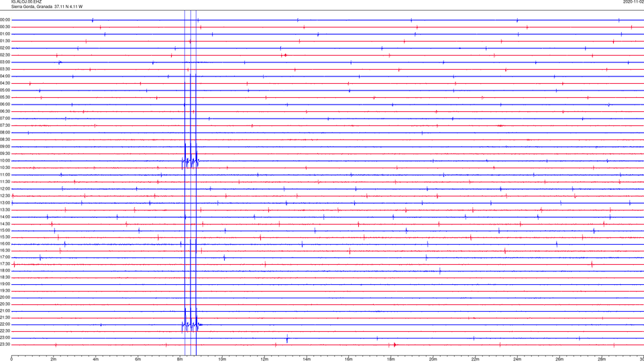Click the station code IG.ALOJ.00.EHZ header text
644x362 pixels.
tap(26, 2)
